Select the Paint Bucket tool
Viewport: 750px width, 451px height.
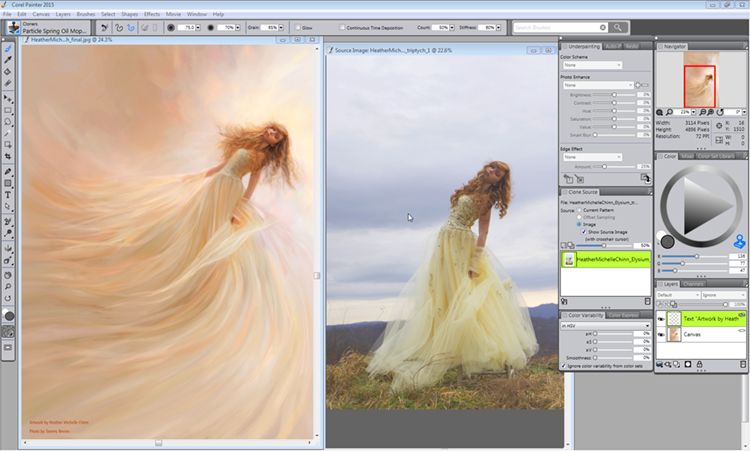point(8,72)
